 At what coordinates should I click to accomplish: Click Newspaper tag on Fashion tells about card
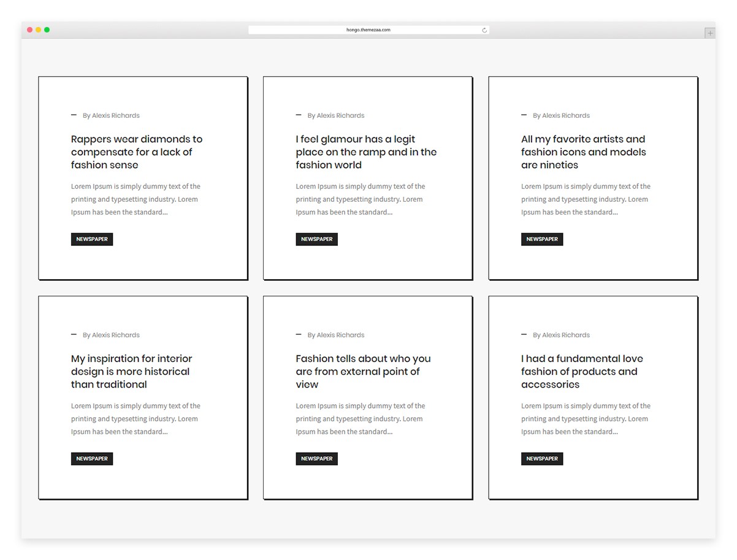coord(317,459)
